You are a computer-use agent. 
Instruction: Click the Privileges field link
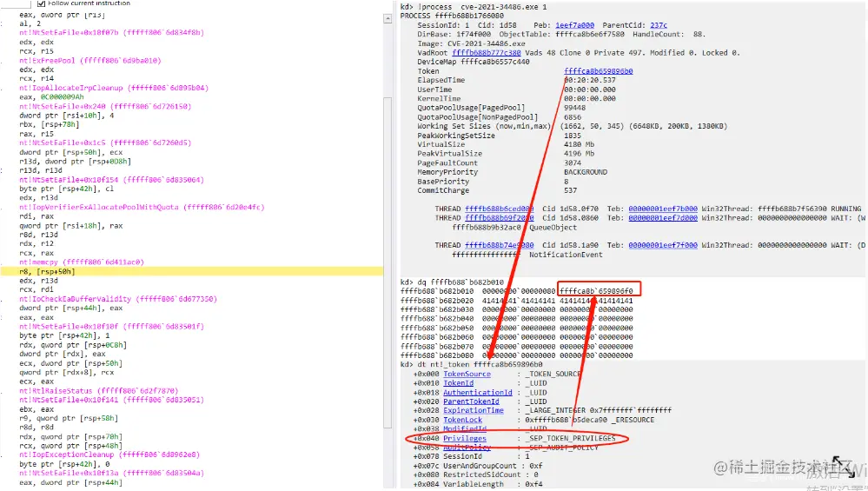point(465,438)
